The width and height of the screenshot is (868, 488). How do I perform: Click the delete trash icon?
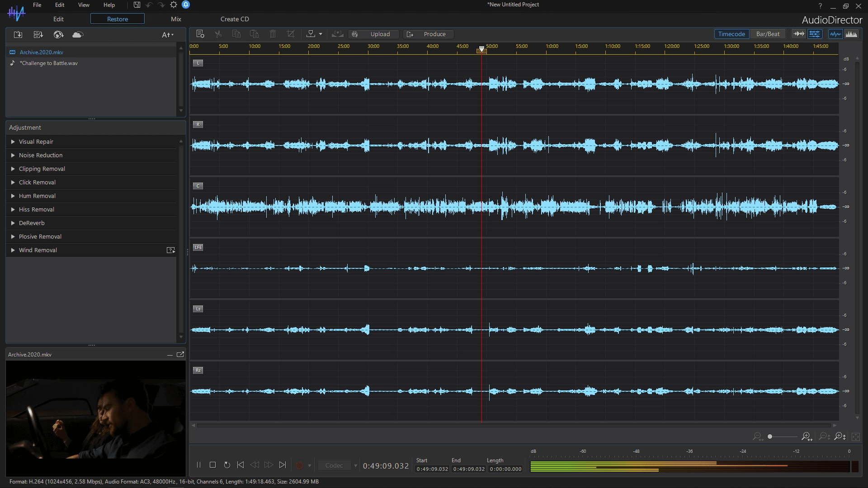click(273, 34)
